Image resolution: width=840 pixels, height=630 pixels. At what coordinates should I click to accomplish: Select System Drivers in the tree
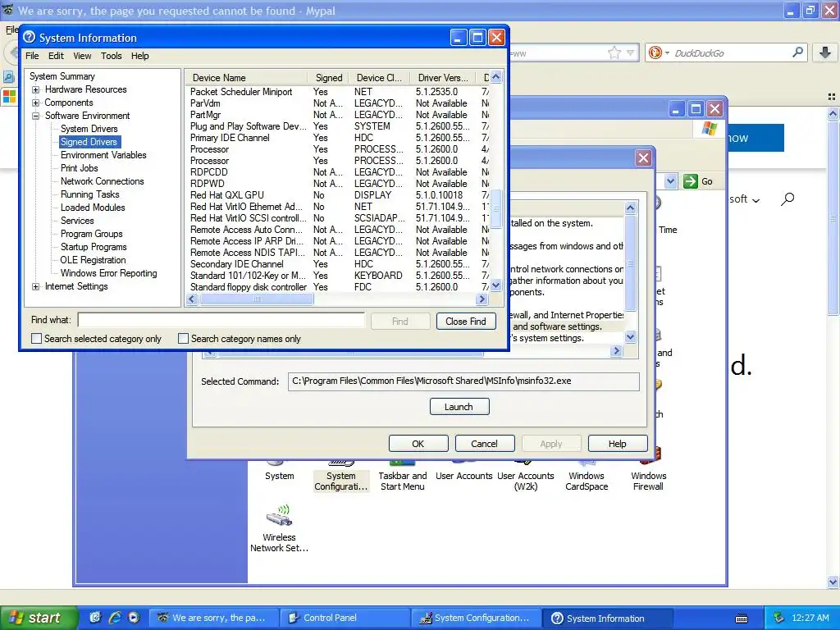[89, 129]
